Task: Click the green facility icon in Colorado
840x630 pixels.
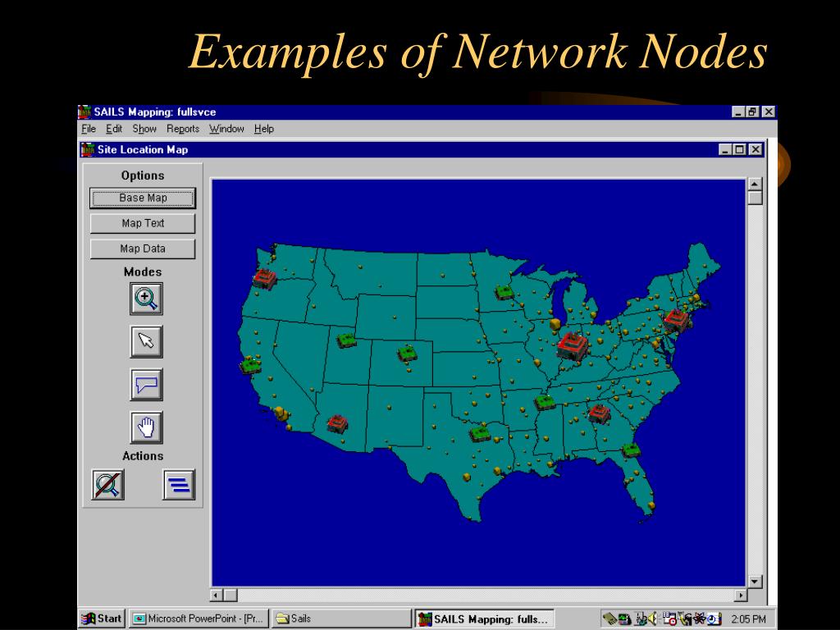Action: pos(407,353)
